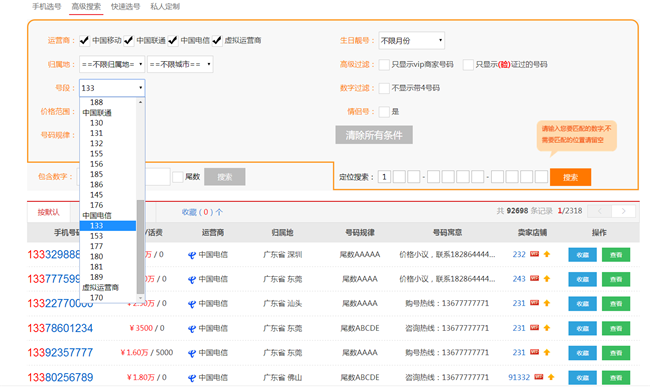
Task: Click blue 收藏 button in the 深圳 row
Action: click(582, 255)
